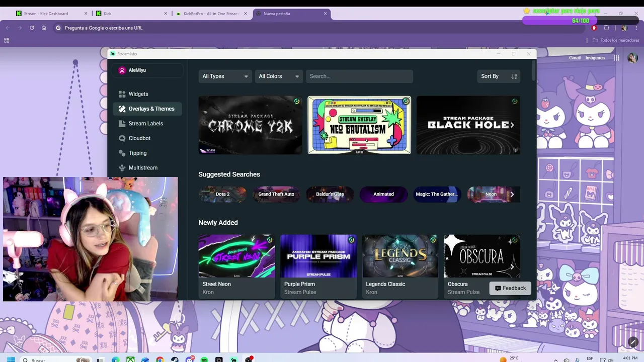
Task: Open the Imágenes link
Action: (595, 58)
